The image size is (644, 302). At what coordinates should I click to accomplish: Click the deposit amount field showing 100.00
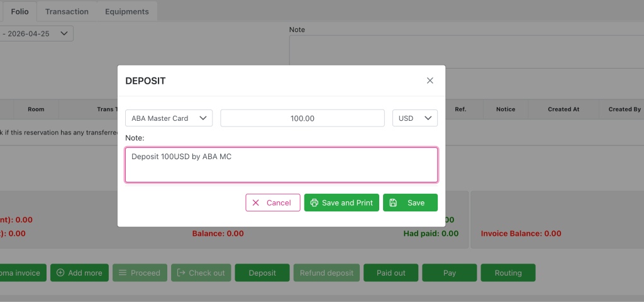302,118
